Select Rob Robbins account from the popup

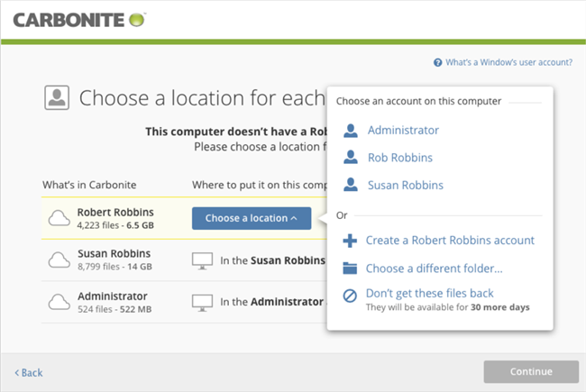pos(400,158)
